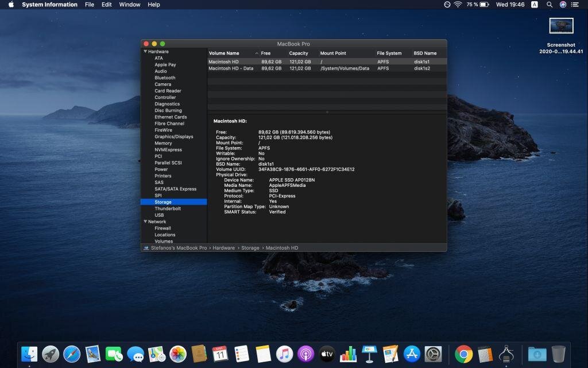Open System Preferences from the Dock
The height and width of the screenshot is (368, 588).
(x=433, y=354)
